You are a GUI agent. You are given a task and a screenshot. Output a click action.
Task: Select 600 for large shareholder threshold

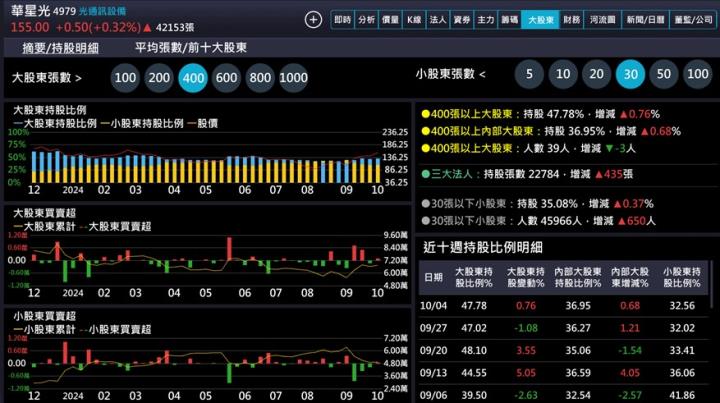click(x=226, y=77)
